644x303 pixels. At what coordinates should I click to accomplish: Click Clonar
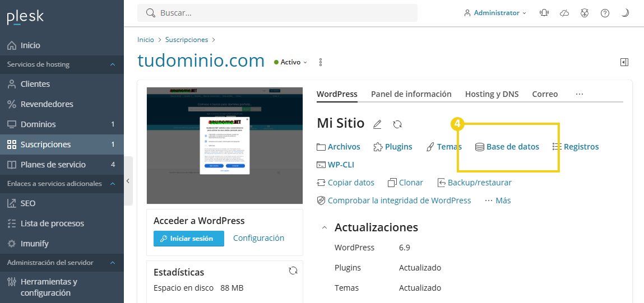point(405,183)
